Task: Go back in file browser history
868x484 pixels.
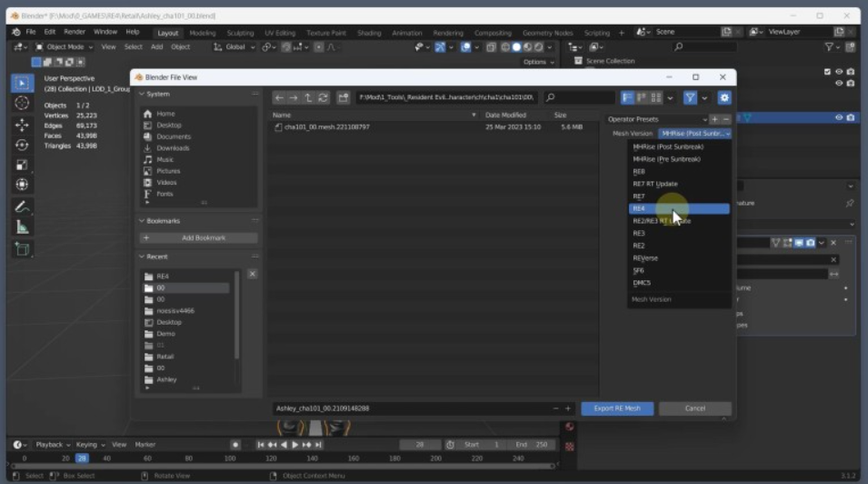Action: [x=279, y=97]
